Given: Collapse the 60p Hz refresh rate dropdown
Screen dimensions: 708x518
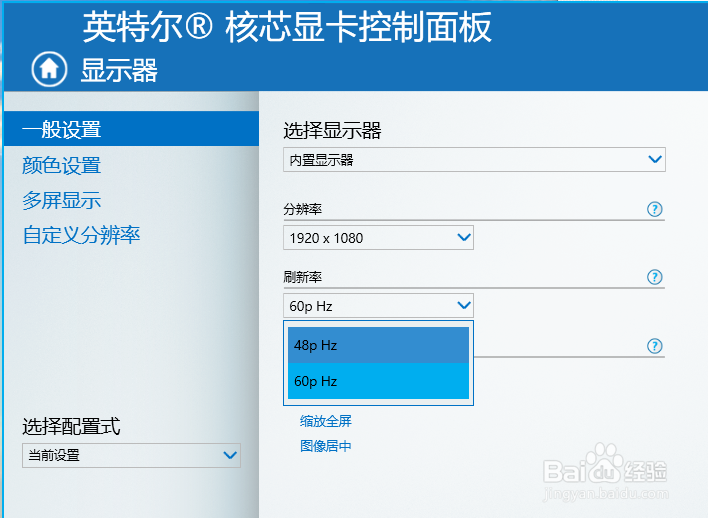Looking at the screenshot, I should point(378,306).
